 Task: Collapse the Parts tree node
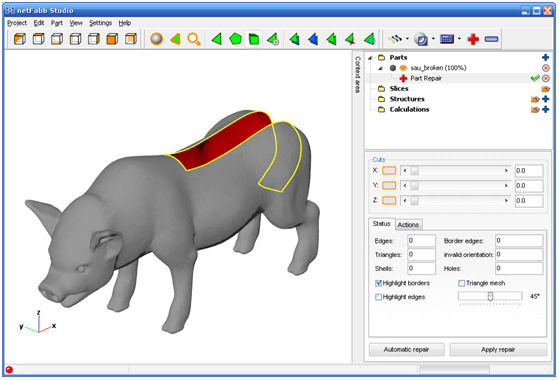371,58
